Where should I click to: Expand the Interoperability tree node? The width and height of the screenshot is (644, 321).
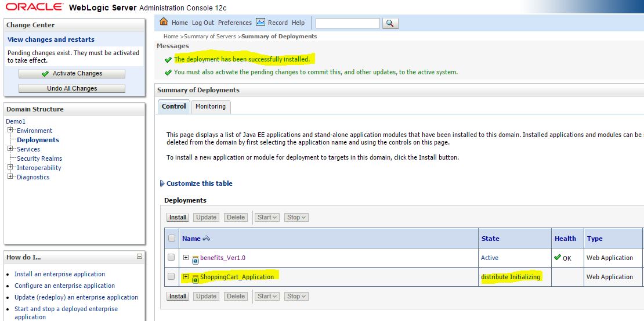pos(10,167)
